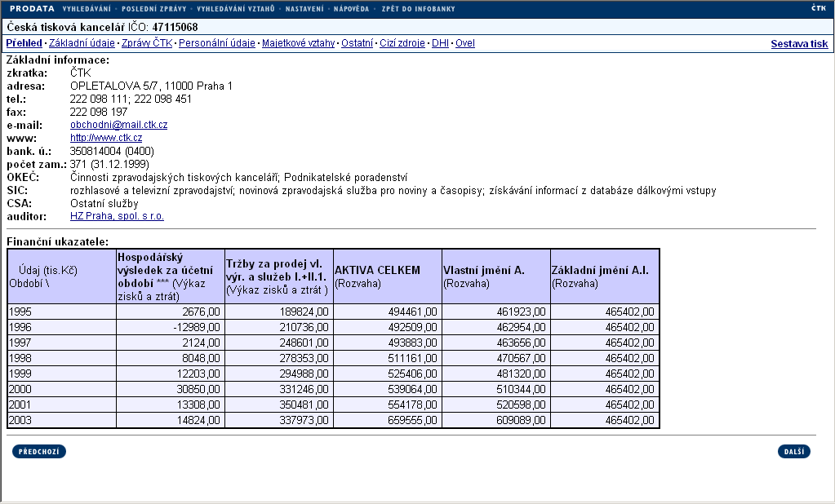
Task: Select Vyhledávání vztahů in top navigation
Action: click(236, 9)
